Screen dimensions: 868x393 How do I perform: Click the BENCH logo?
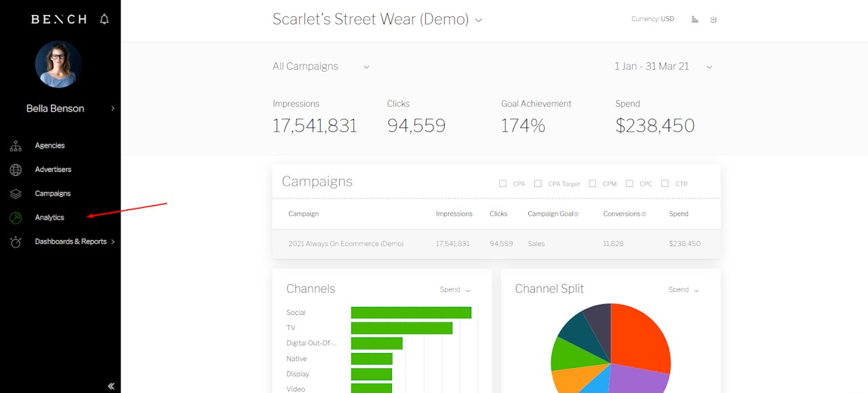(x=59, y=19)
